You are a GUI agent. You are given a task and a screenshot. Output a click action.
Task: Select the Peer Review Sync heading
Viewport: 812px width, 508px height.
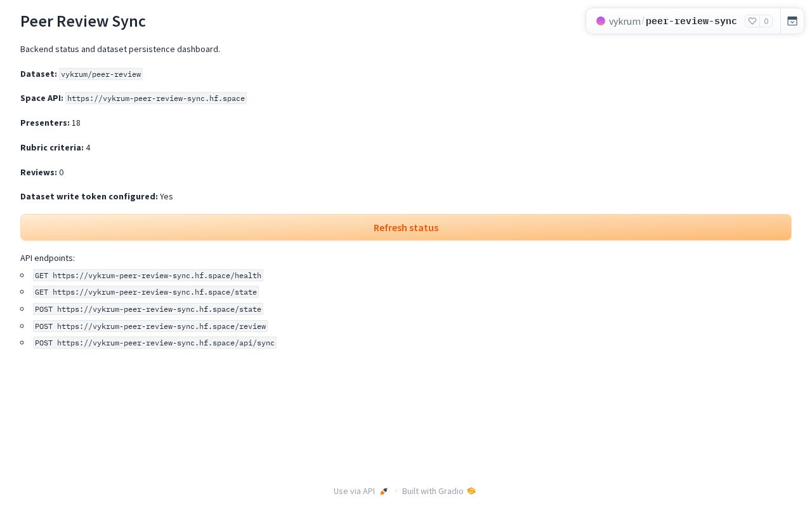(x=83, y=21)
